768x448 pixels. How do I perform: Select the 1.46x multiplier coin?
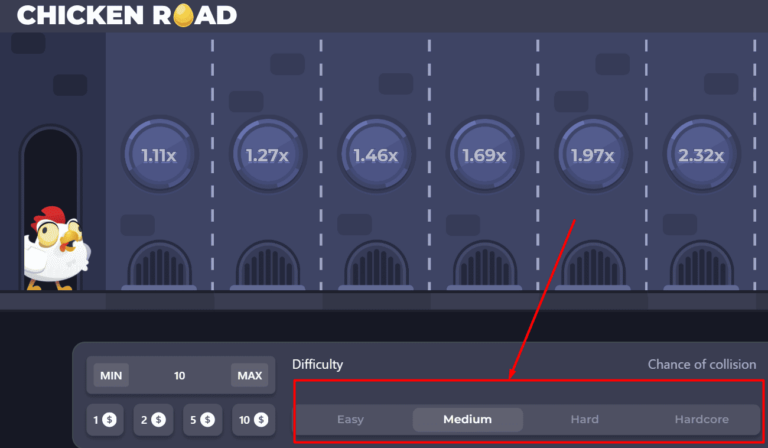(x=376, y=155)
